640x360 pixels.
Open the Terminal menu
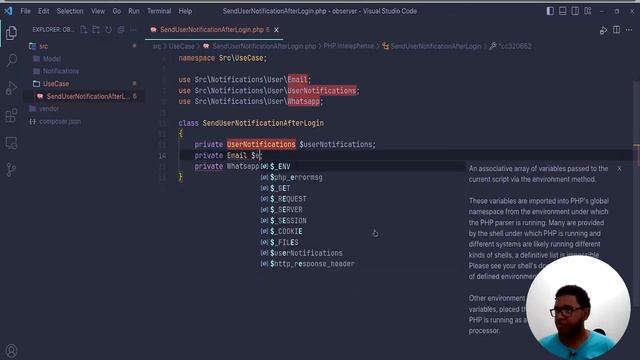pos(159,11)
